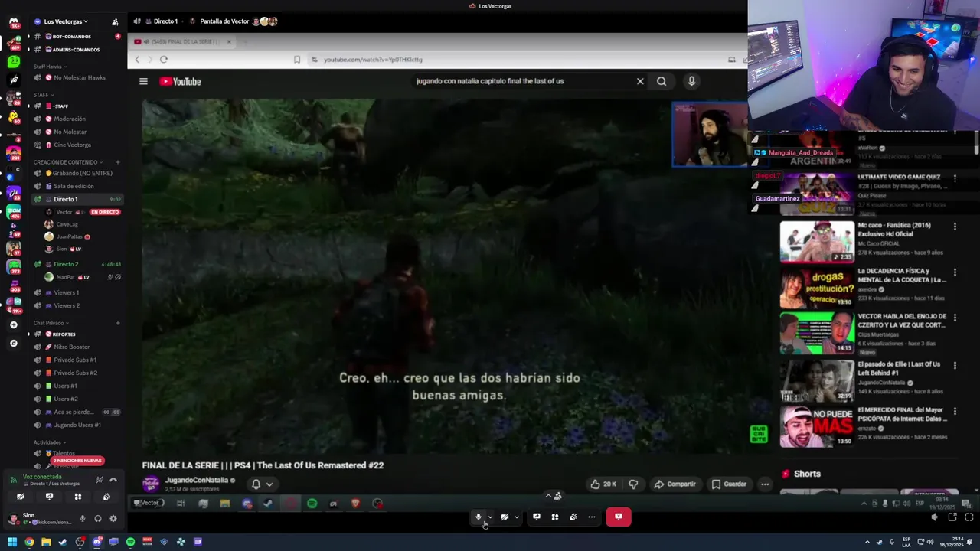The height and width of the screenshot is (551, 980).
Task: Join the No Molestar Hawks voice channel
Action: (77, 77)
